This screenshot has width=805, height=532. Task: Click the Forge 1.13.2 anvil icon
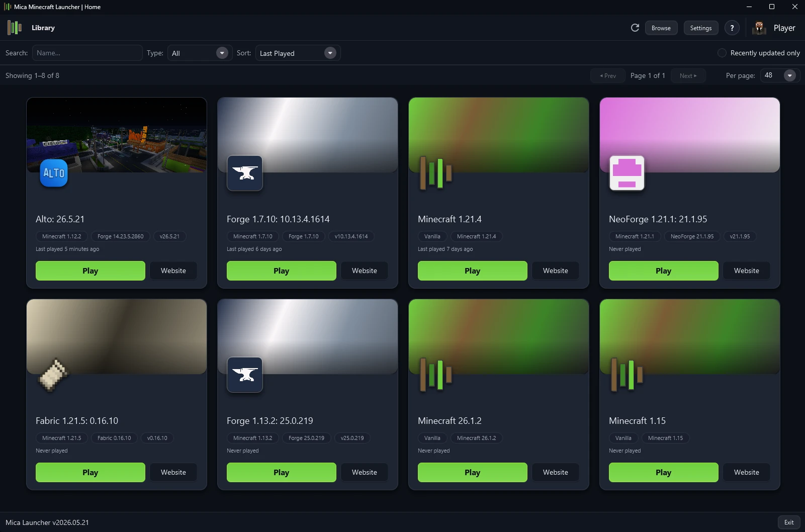pos(245,375)
